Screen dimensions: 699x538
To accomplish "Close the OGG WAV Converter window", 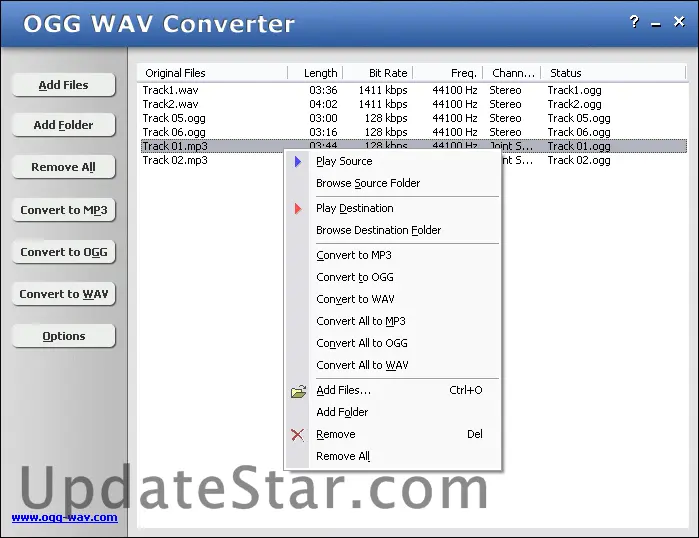I will click(x=679, y=21).
